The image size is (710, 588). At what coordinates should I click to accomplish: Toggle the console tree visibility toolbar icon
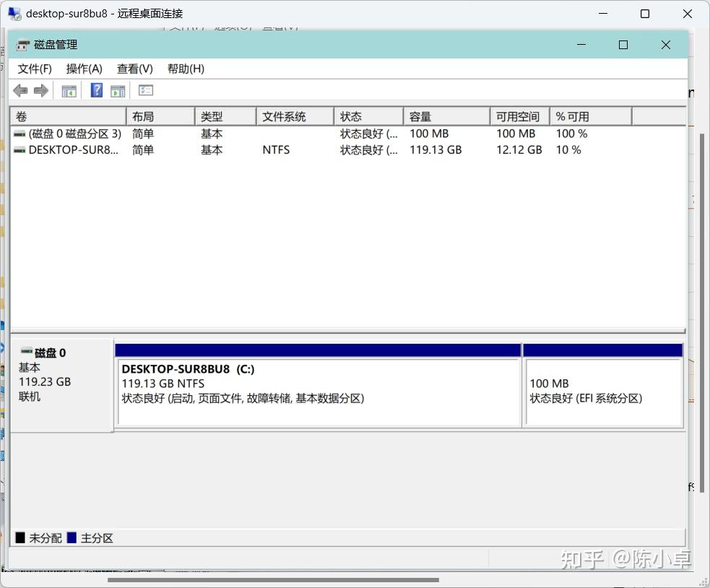click(x=69, y=90)
